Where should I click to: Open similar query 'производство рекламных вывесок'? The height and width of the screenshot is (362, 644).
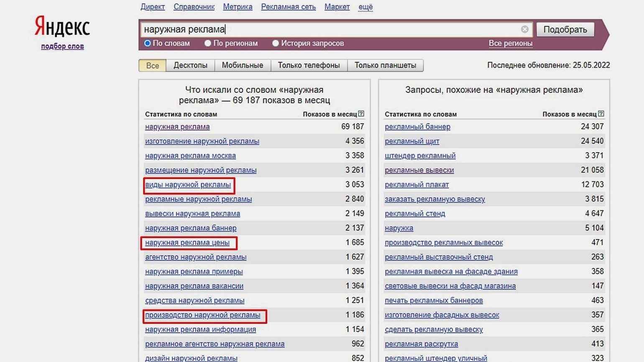click(x=444, y=242)
